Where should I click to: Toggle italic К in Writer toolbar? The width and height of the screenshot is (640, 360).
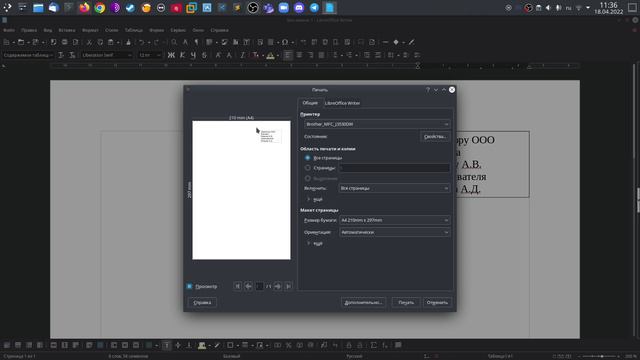tap(182, 55)
